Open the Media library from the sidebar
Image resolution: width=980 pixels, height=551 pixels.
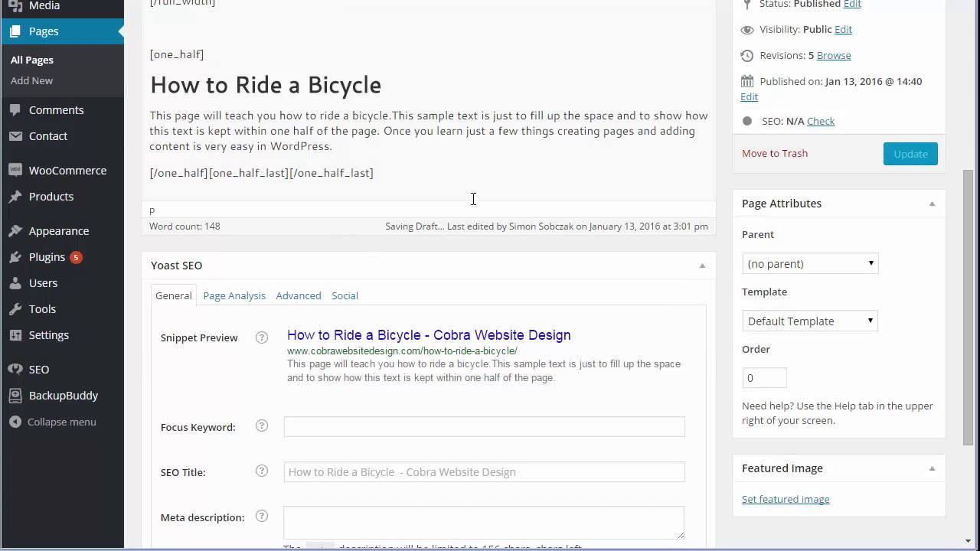44,5
